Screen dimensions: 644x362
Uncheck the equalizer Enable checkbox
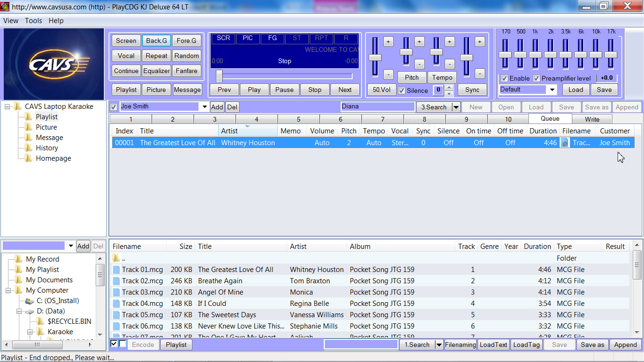(504, 78)
